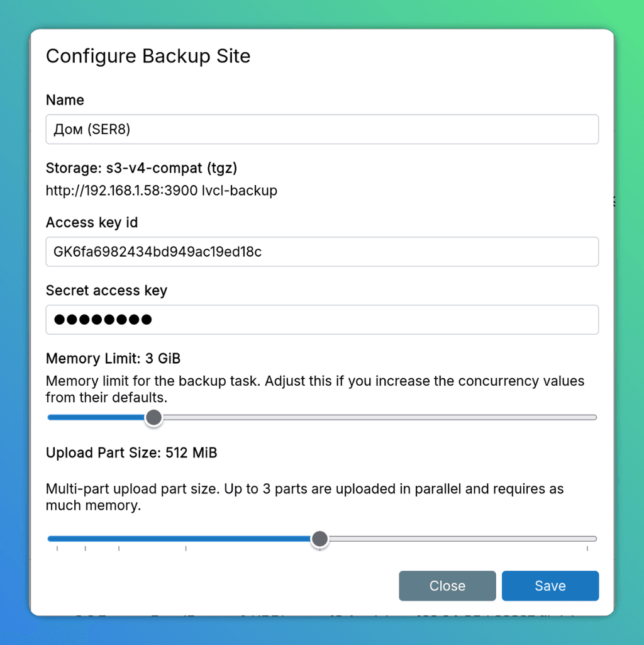Click the 'Upload Part Size: 512 MiB' label
Screen dimensions: 644x645
click(x=131, y=453)
